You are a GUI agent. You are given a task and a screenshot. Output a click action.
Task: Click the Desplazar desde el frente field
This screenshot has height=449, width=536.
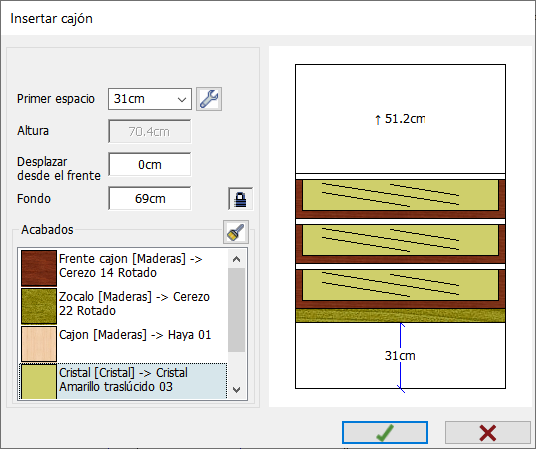click(150, 164)
